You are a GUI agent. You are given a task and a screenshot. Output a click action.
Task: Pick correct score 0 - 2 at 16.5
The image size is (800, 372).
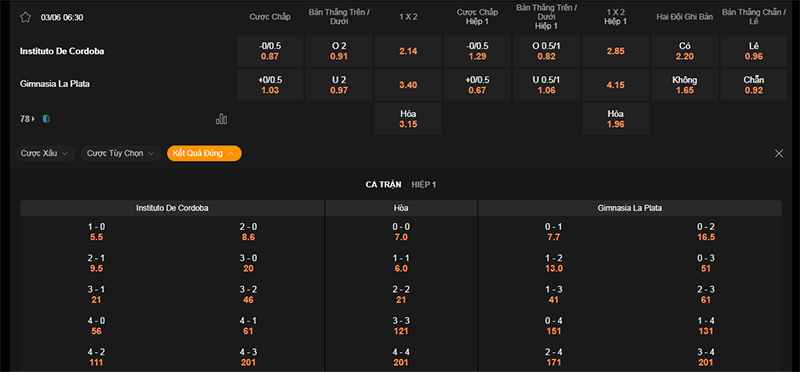click(x=706, y=232)
